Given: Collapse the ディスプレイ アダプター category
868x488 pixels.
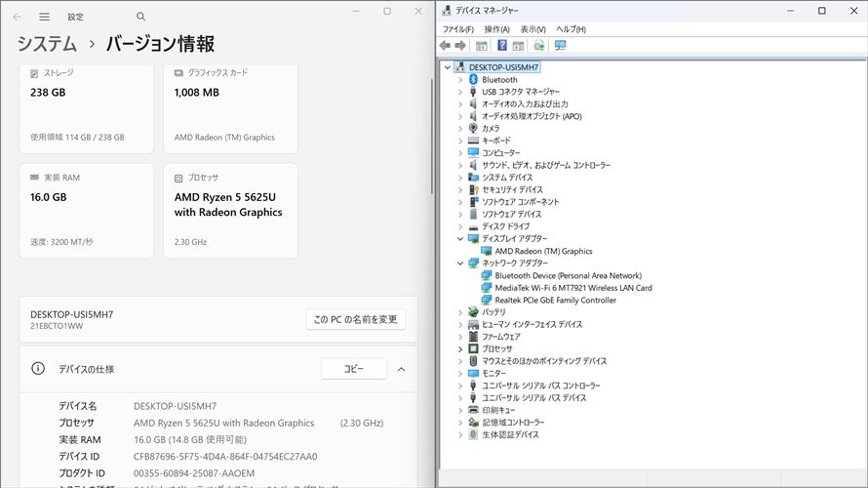Looking at the screenshot, I should pos(460,238).
